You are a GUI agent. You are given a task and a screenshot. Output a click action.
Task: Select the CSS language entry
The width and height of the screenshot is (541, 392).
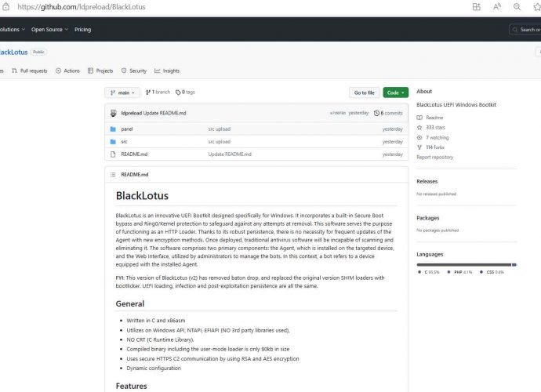[x=492, y=272]
